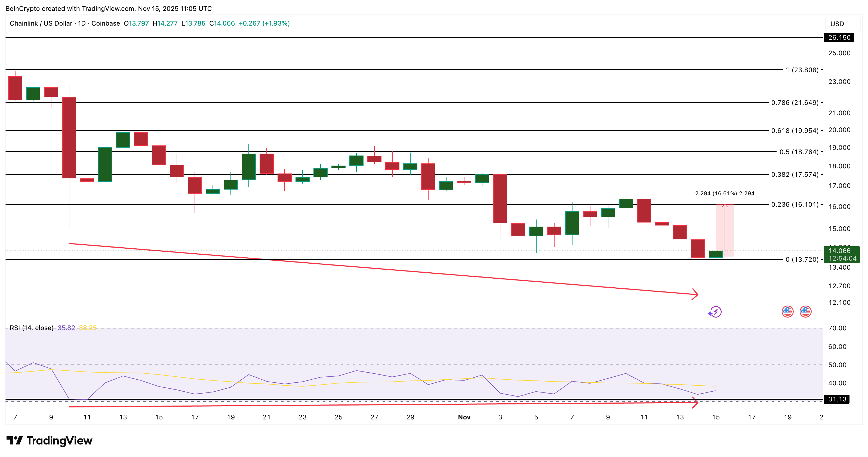The height and width of the screenshot is (457, 868).
Task: Click Nov on the date axis
Action: [x=464, y=417]
